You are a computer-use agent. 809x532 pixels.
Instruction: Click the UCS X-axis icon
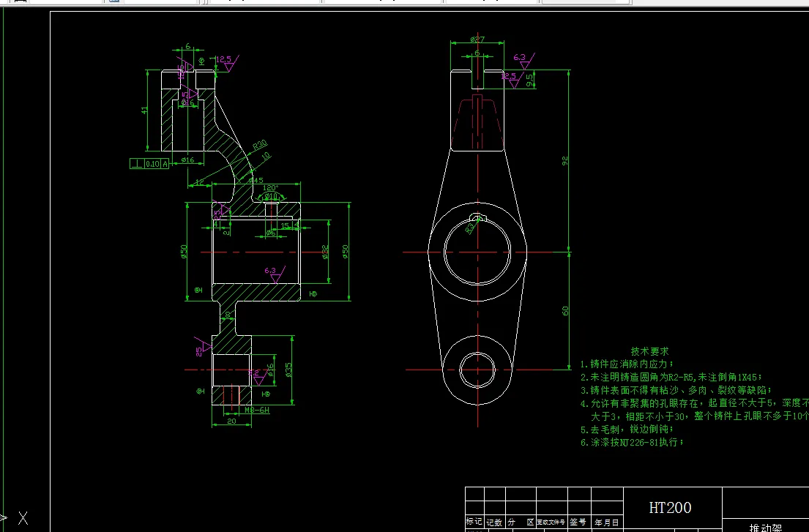23,517
